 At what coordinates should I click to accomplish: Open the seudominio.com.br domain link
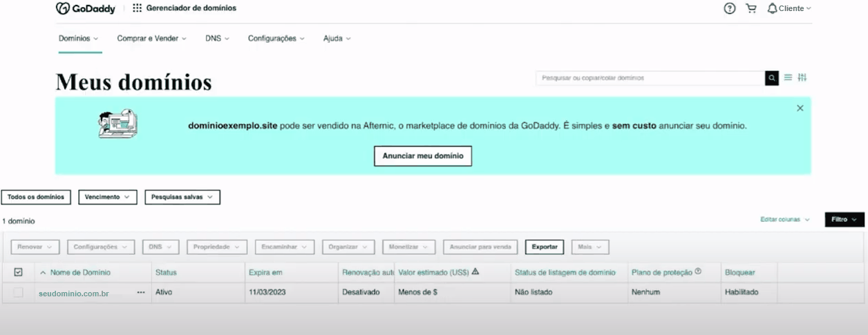74,294
